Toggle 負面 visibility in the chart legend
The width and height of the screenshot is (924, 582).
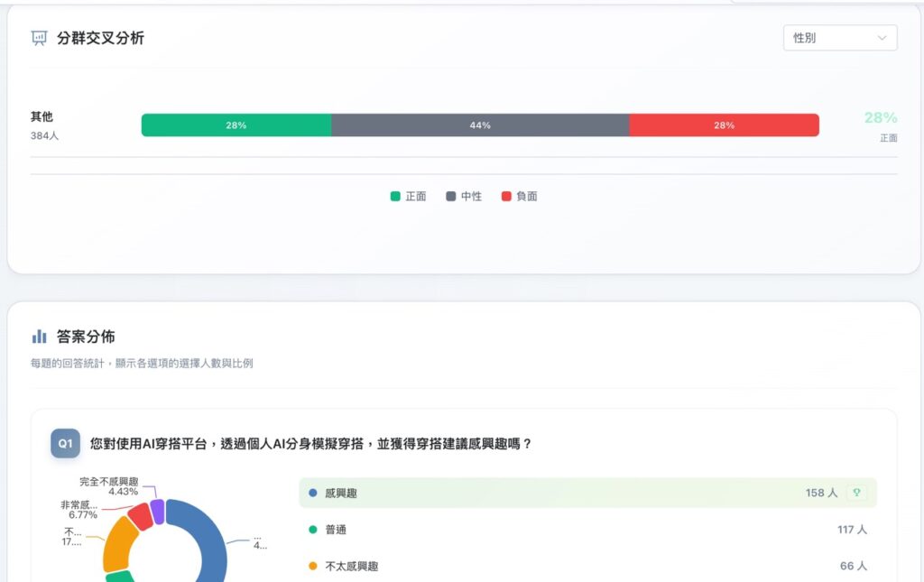pyautogui.click(x=519, y=195)
